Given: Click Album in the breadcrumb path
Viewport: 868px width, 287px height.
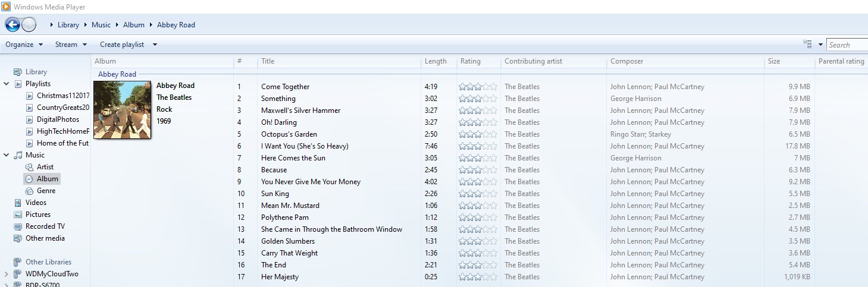Looking at the screenshot, I should tap(134, 25).
